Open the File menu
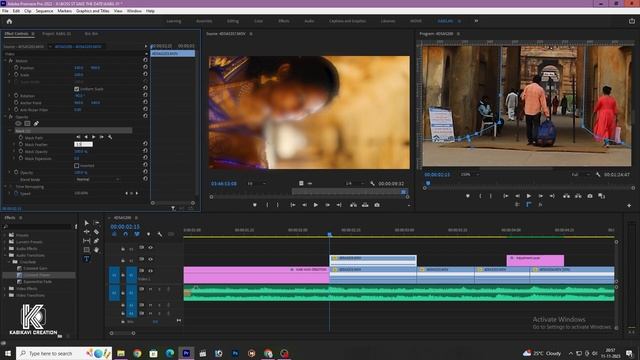This screenshot has width=640, height=360. (x=5, y=11)
